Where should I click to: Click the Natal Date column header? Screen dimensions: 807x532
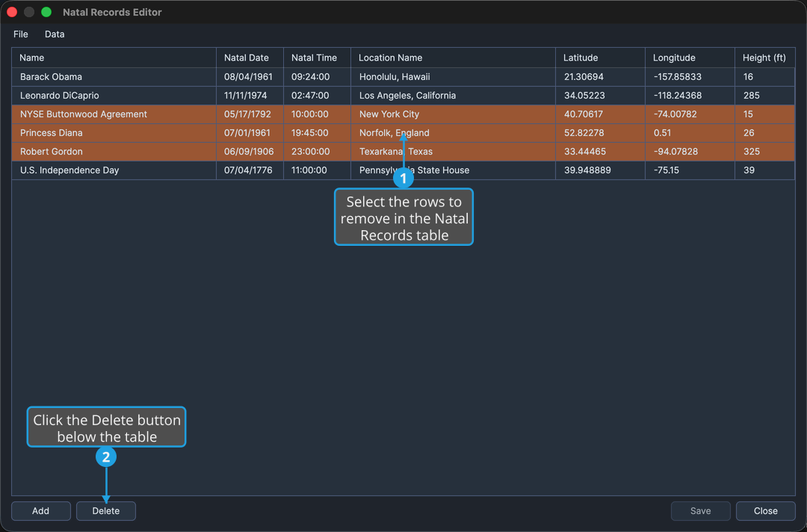[x=250, y=58]
